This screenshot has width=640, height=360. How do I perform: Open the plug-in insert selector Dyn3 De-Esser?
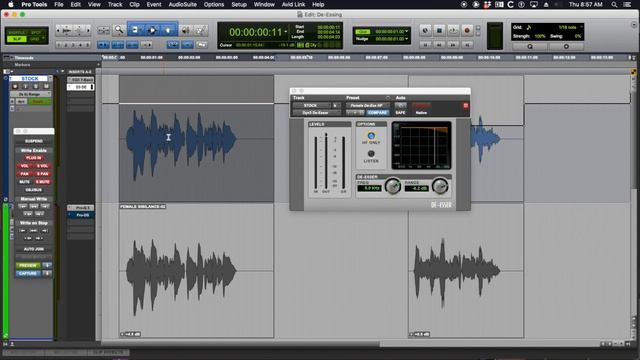316,113
